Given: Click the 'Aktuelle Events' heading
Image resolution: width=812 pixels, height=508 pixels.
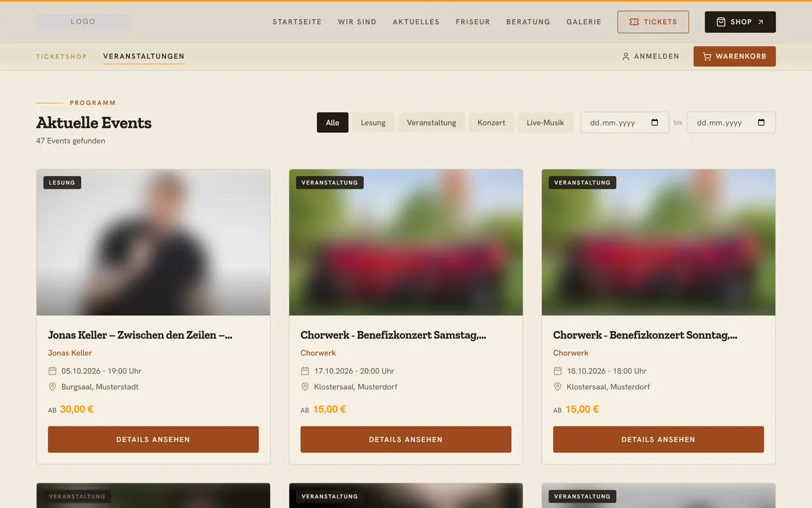Looking at the screenshot, I should click(x=94, y=123).
